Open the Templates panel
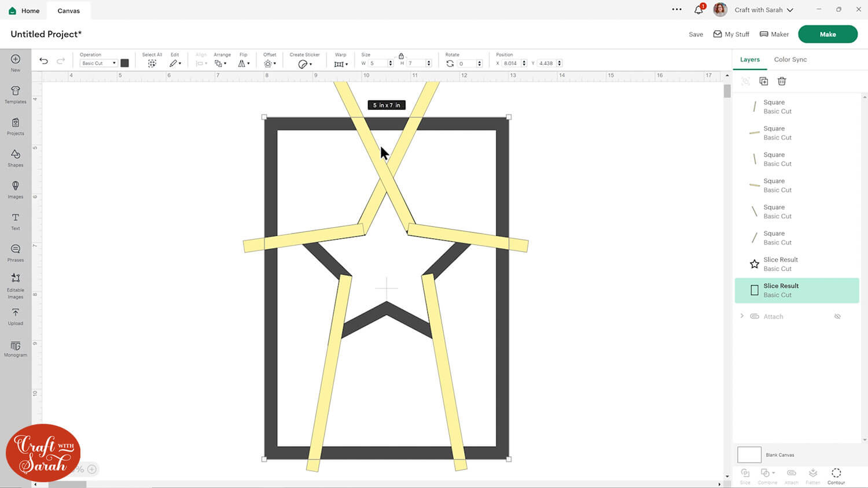Image resolution: width=868 pixels, height=488 pixels. tap(16, 94)
